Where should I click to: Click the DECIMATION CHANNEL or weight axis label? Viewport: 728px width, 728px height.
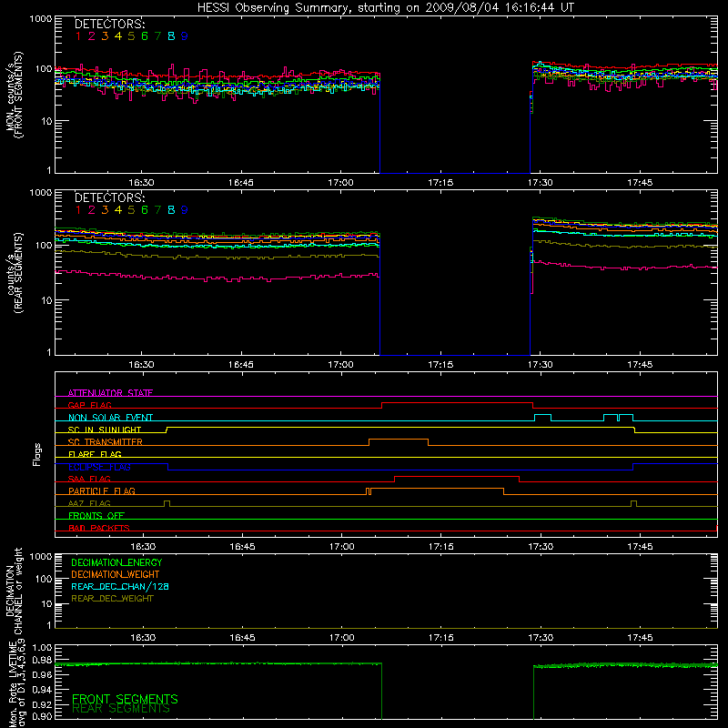[x=14, y=591]
